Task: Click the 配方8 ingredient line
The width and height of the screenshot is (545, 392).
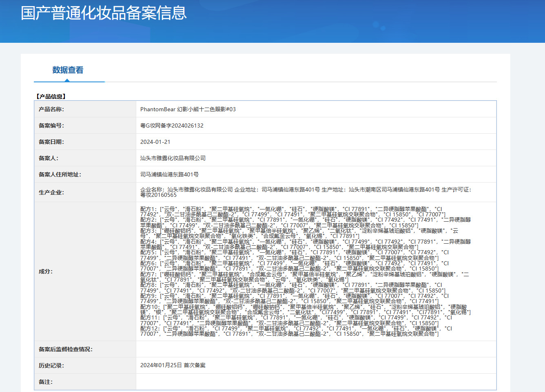Action: click(293, 288)
